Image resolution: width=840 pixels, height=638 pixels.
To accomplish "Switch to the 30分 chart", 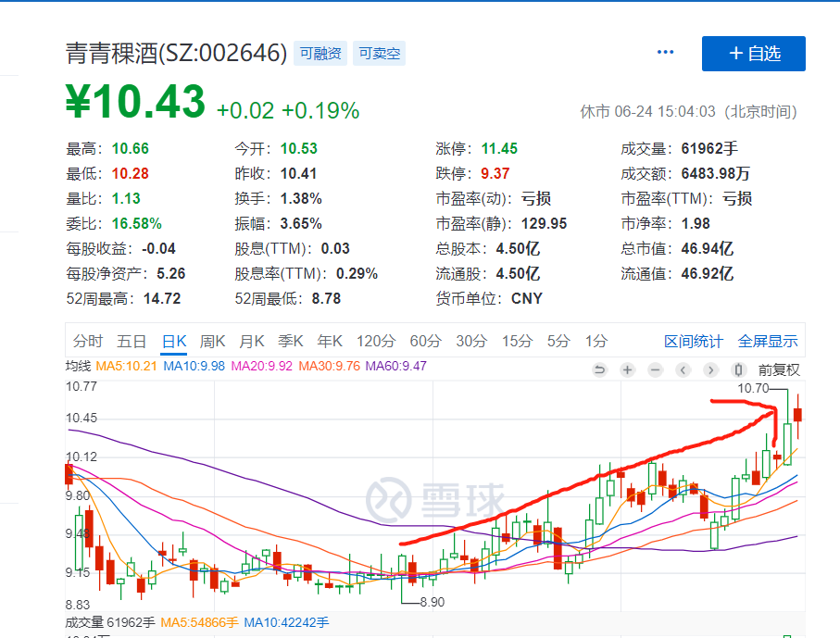I will tap(472, 342).
